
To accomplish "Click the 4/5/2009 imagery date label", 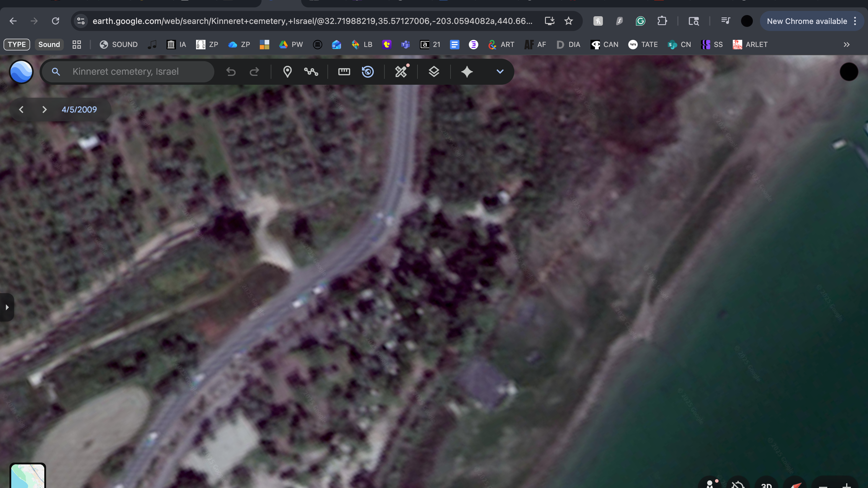I will 79,110.
